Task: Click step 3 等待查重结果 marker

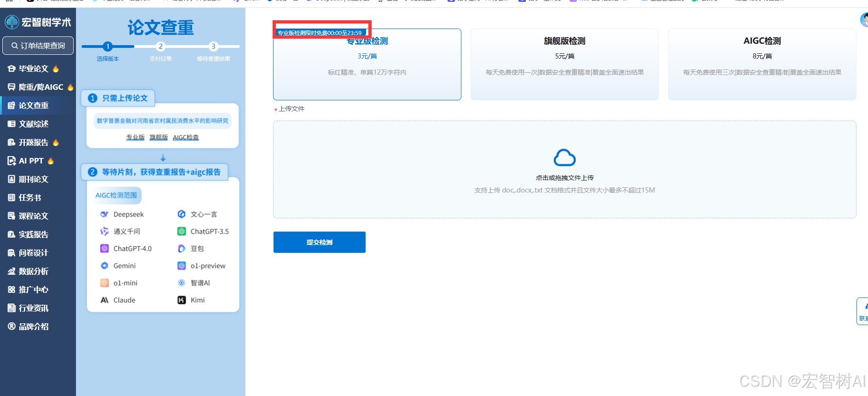Action: tap(213, 46)
